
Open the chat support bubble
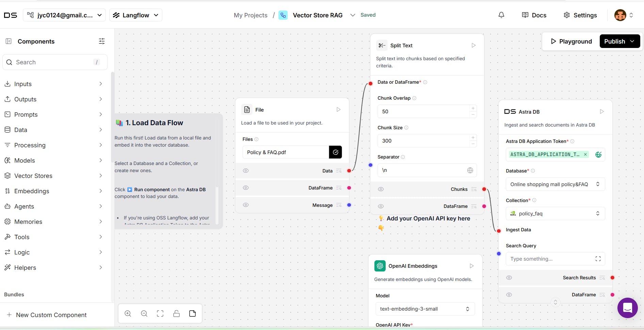pos(627,308)
